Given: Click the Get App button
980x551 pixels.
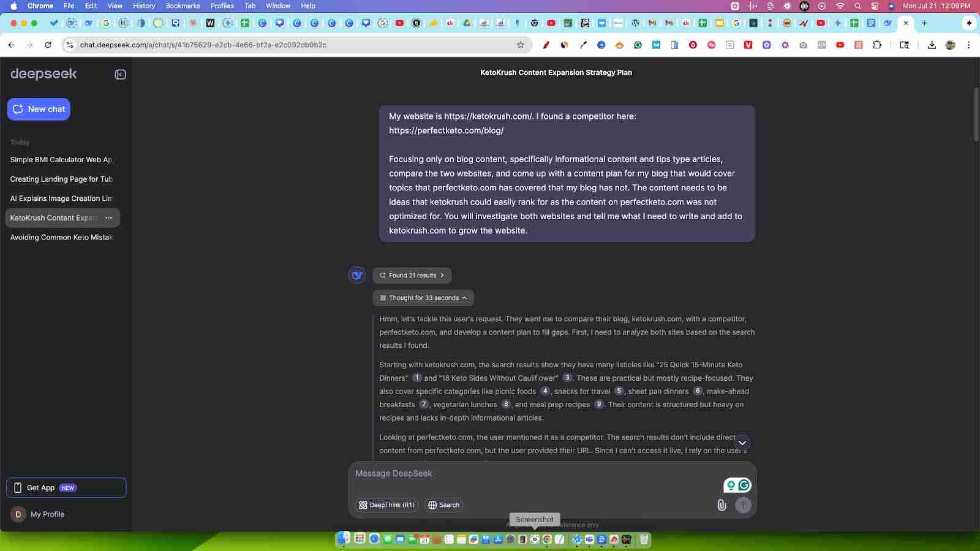Looking at the screenshot, I should (x=66, y=487).
